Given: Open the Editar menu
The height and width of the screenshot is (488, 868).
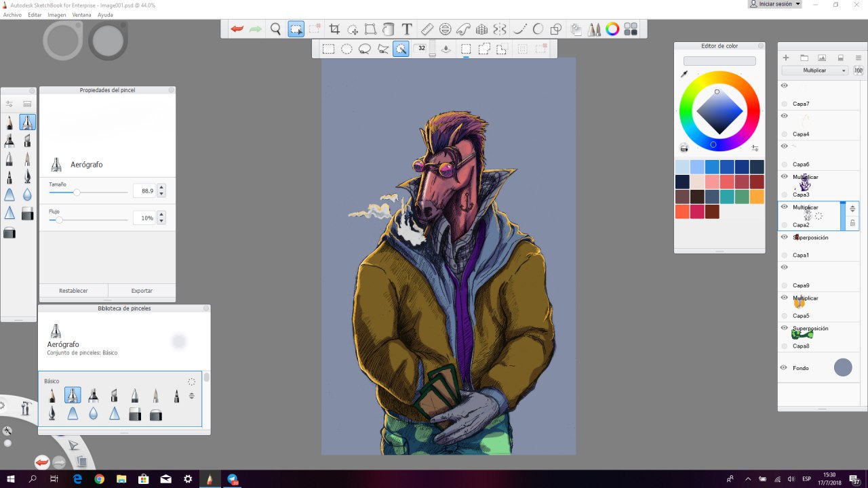Looking at the screenshot, I should tap(35, 14).
